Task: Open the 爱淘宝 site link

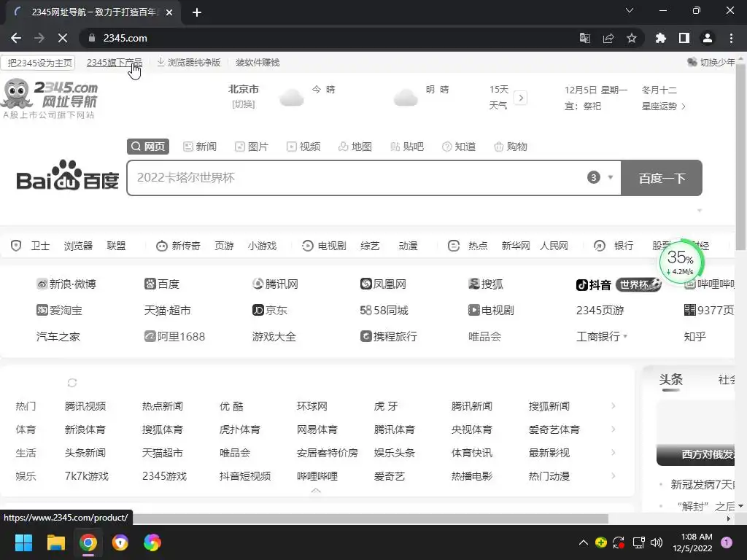Action: (60, 311)
